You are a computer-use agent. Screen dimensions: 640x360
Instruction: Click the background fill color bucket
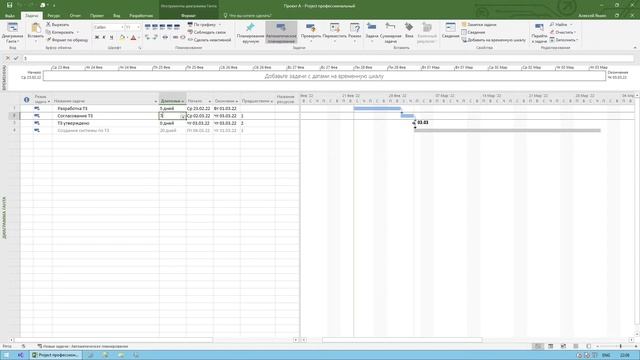point(122,38)
